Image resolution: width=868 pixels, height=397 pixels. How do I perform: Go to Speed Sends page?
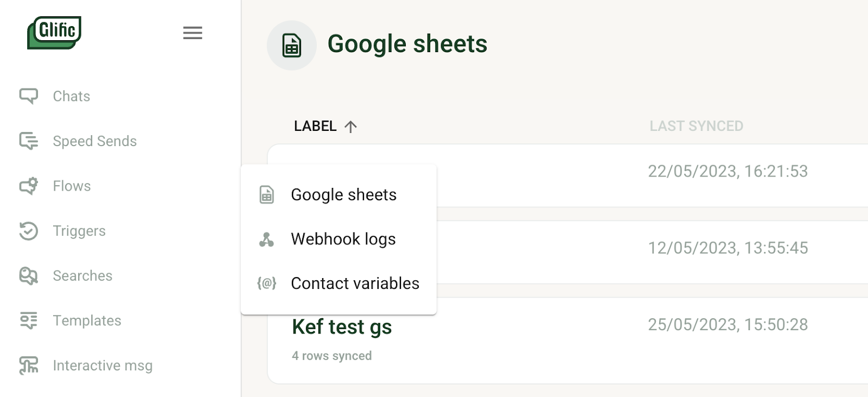pos(94,141)
